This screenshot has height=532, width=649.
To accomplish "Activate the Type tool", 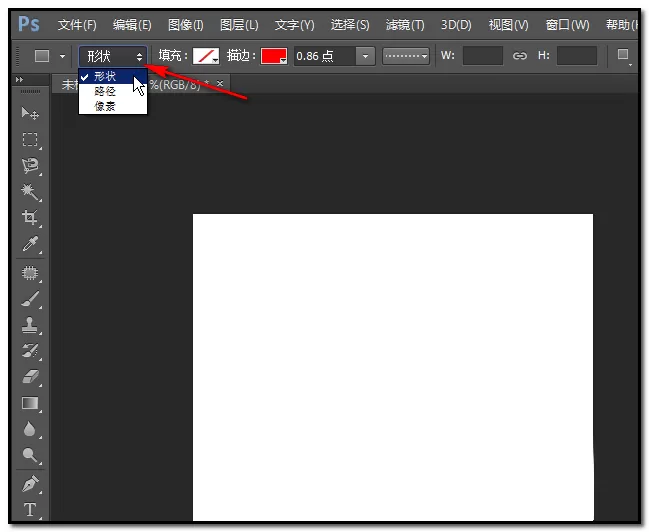I will tap(30, 509).
